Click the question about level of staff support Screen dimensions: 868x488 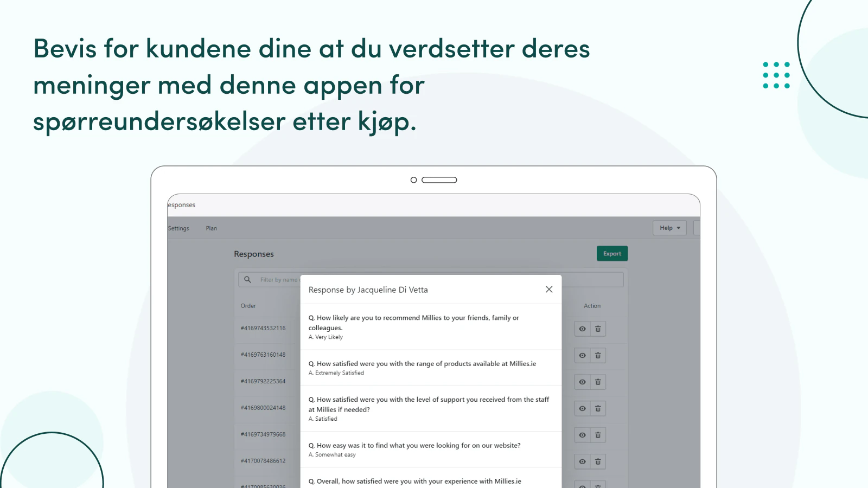(x=429, y=404)
